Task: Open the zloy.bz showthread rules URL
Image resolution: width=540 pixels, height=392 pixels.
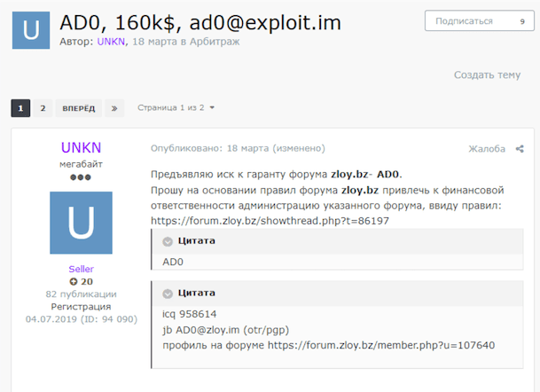Action: pyautogui.click(x=270, y=221)
